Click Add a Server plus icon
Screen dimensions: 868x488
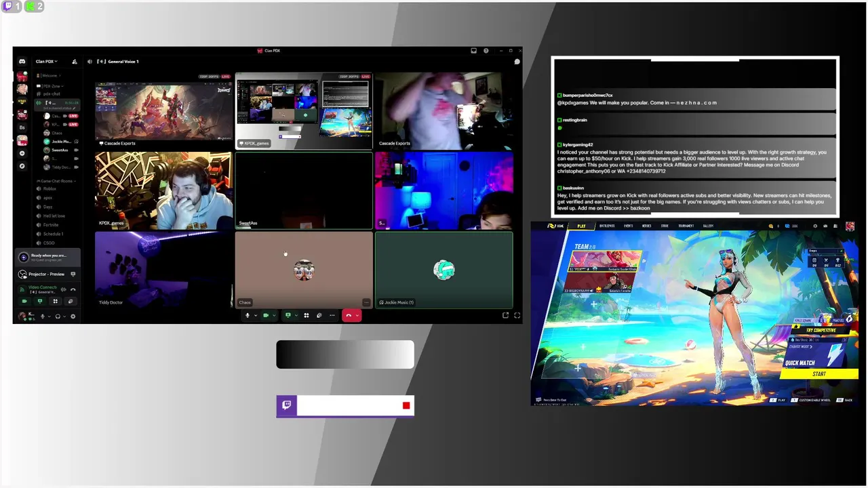click(x=22, y=153)
